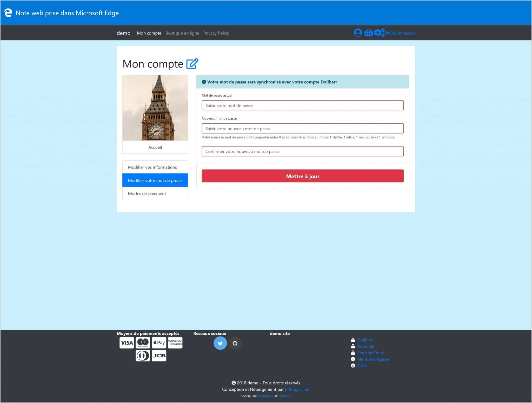
Task: Click the JCB payment card icon
Action: [159, 355]
